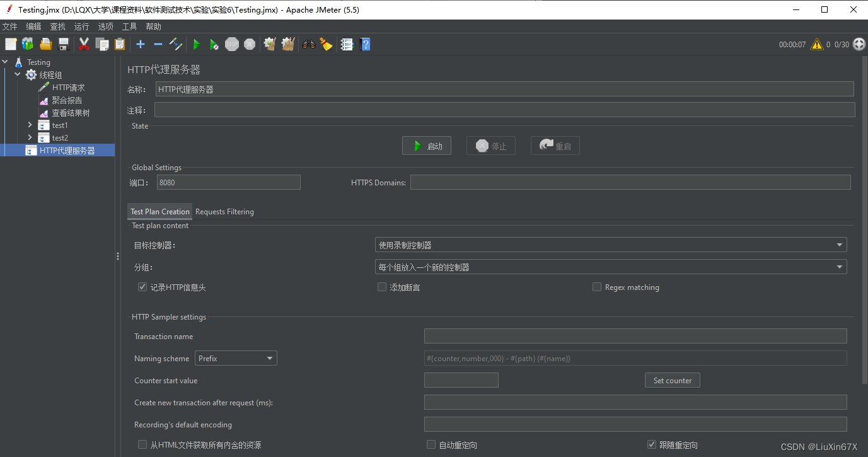Select the Test Plan Creation tab
The width and height of the screenshot is (868, 457).
point(159,211)
